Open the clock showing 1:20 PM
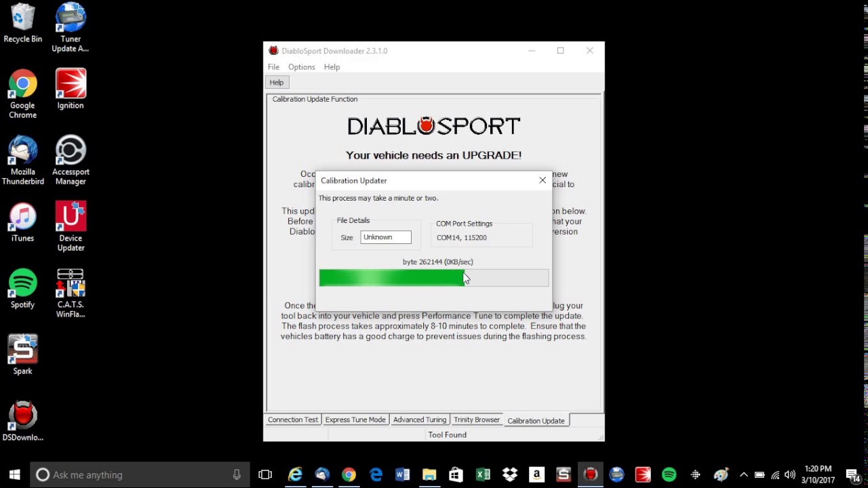 point(818,474)
